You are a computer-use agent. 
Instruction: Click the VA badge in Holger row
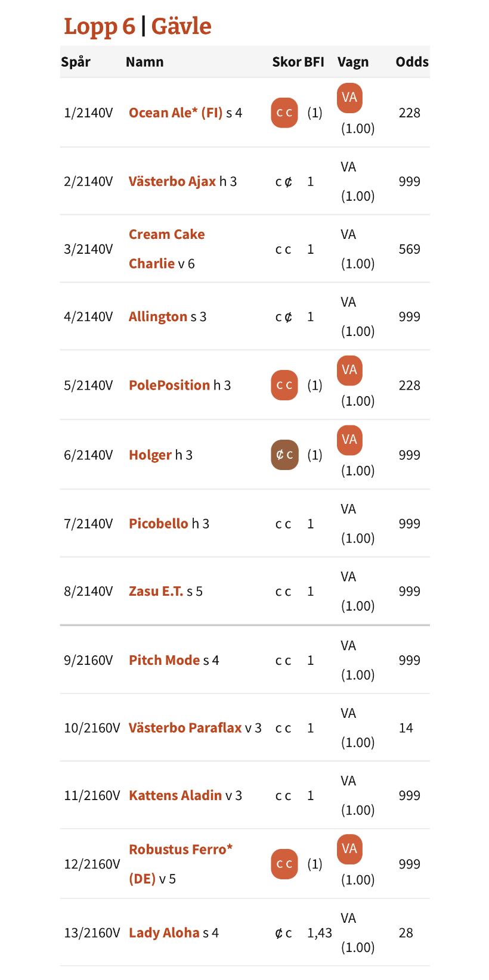pos(349,440)
